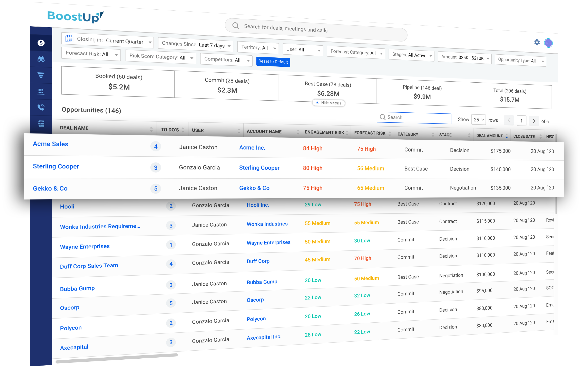Viewport: 588px width, 368px height.
Task: Open the Wonka Industries Requireme... deal
Action: pos(100,227)
